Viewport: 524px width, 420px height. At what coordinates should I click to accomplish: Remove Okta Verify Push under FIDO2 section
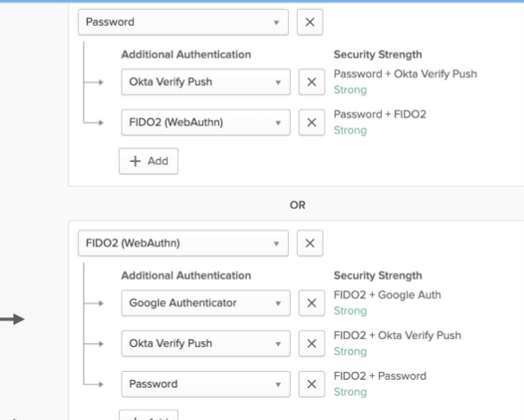[x=311, y=343]
